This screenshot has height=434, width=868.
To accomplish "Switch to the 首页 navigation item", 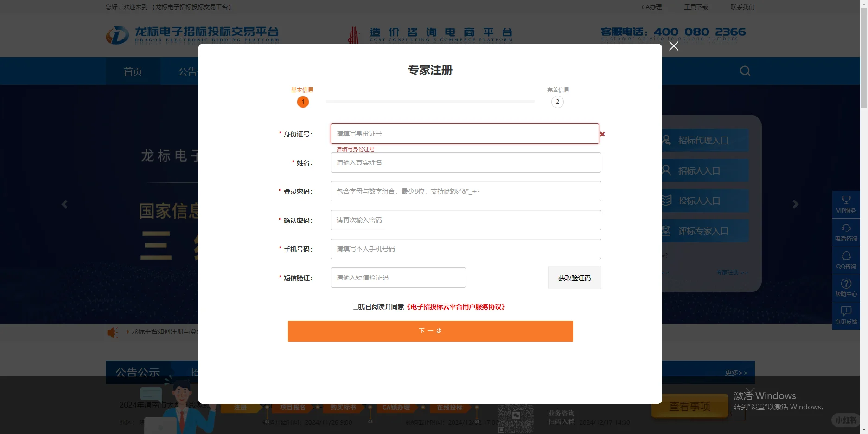I will (x=133, y=71).
